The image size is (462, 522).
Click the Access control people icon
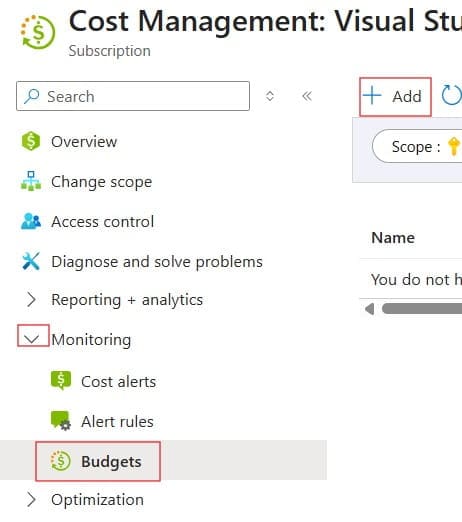[x=31, y=221]
